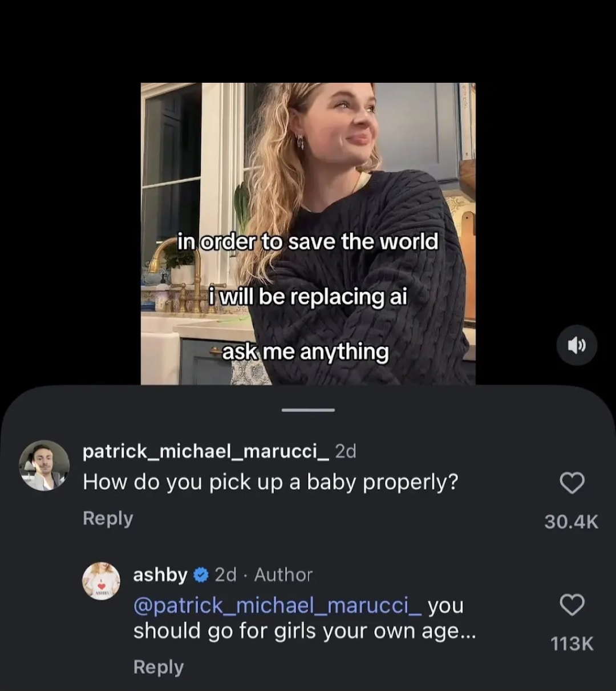Tap the video preview to pause

[x=308, y=171]
